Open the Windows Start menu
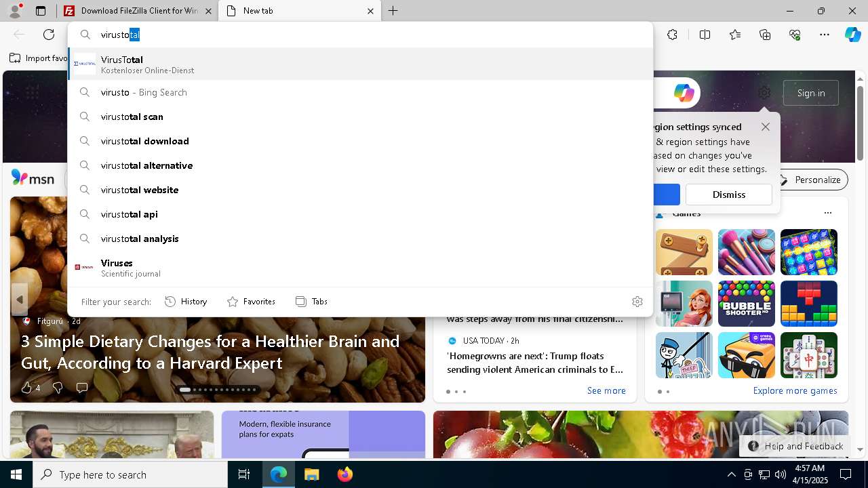This screenshot has width=868, height=488. 16,474
